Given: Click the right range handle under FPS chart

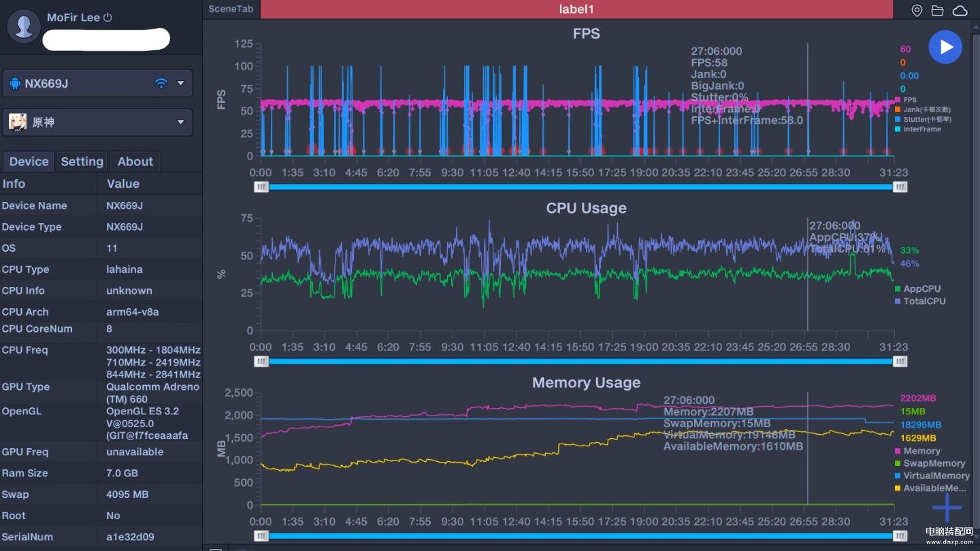Looking at the screenshot, I should (900, 187).
